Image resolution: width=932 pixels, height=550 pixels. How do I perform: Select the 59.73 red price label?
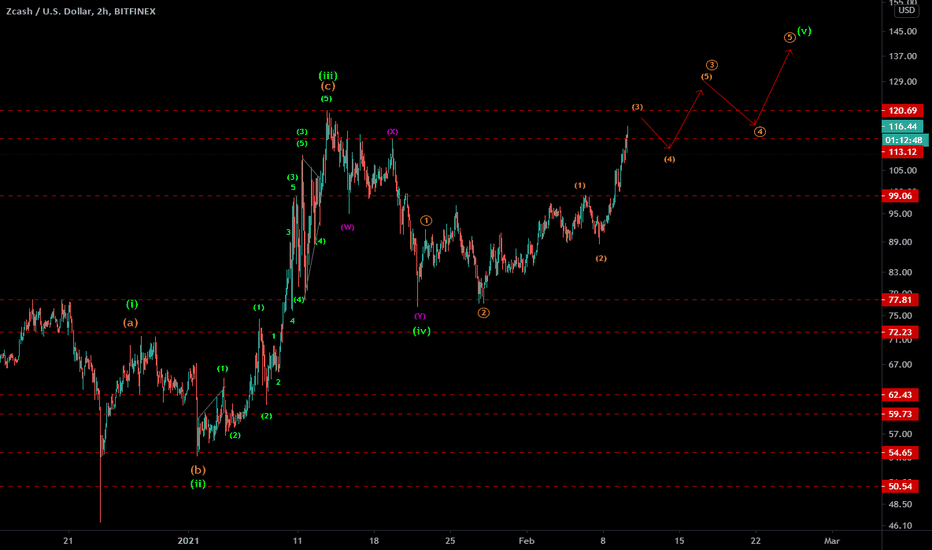pyautogui.click(x=900, y=414)
